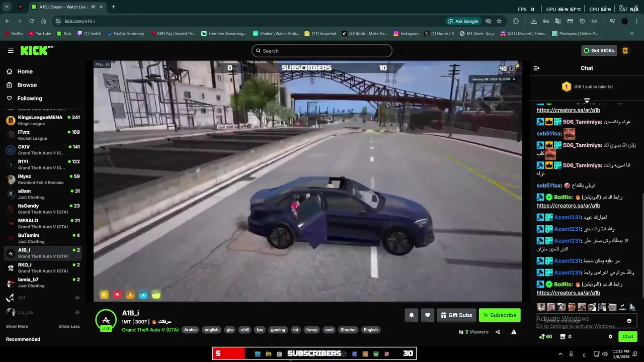Open the YouTube bookmark

pos(40,34)
